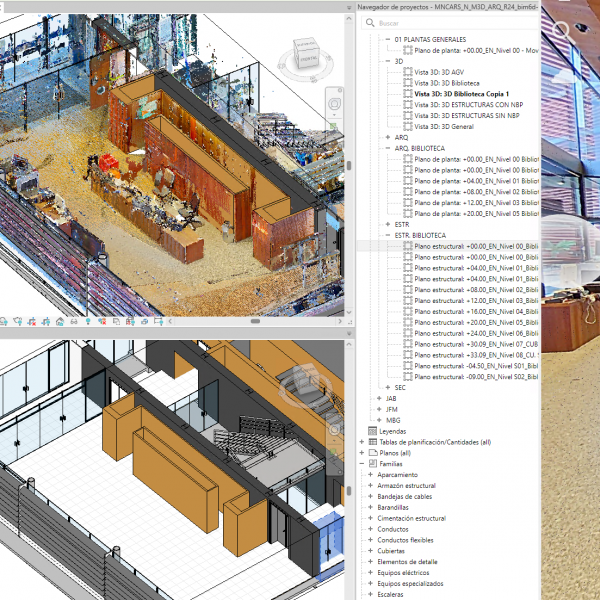600x600 pixels.
Task: Collapse the 3D views group
Action: tap(388, 60)
